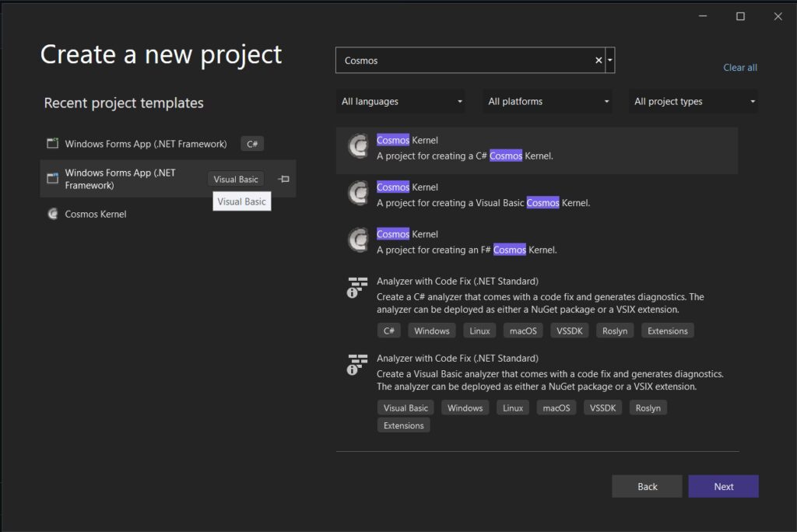The image size is (797, 532).
Task: Open the search history dropdown arrow
Action: click(x=610, y=61)
